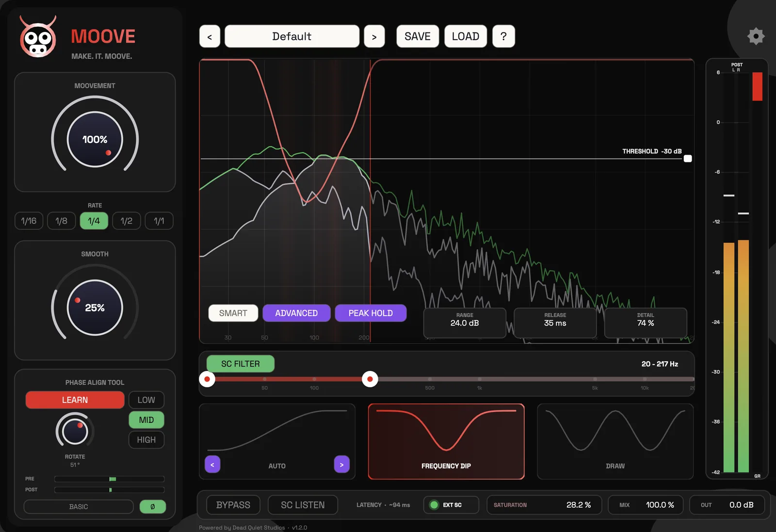
Task: Go to previous preset with < arrow
Action: coord(210,36)
